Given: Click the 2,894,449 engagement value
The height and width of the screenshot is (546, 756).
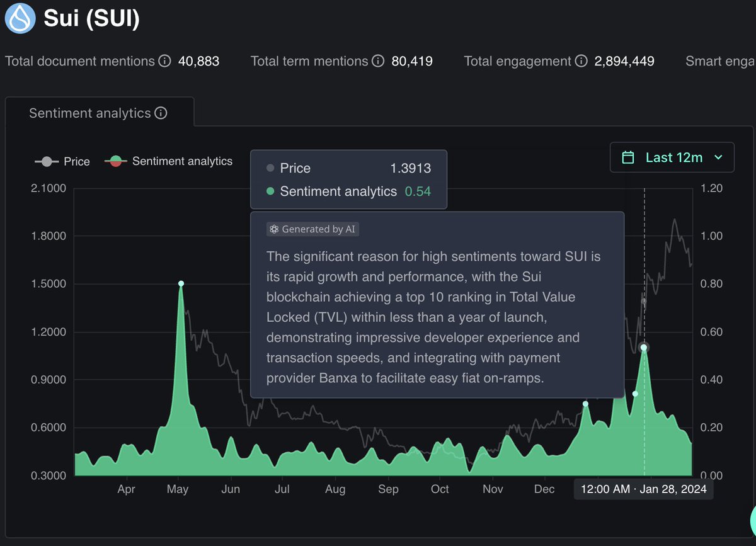Looking at the screenshot, I should pyautogui.click(x=624, y=61).
